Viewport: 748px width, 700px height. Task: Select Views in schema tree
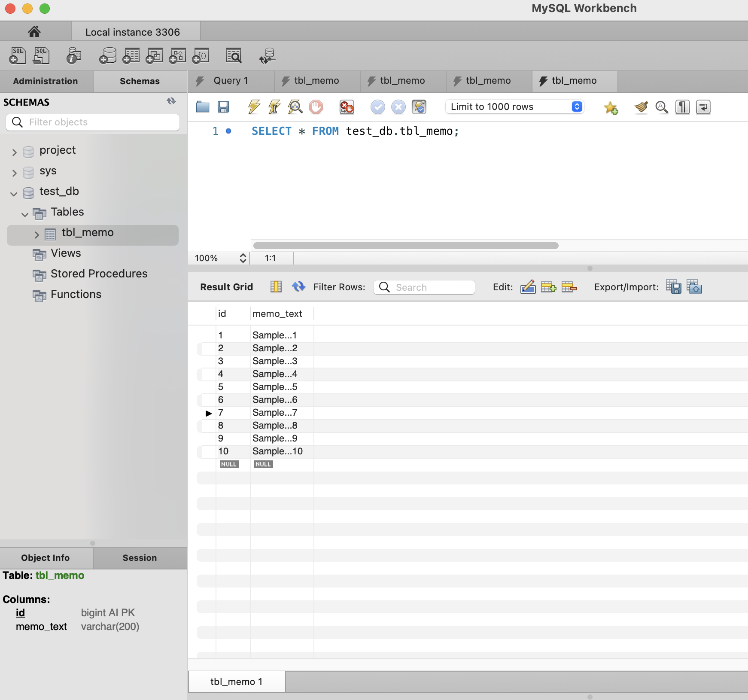(x=66, y=253)
